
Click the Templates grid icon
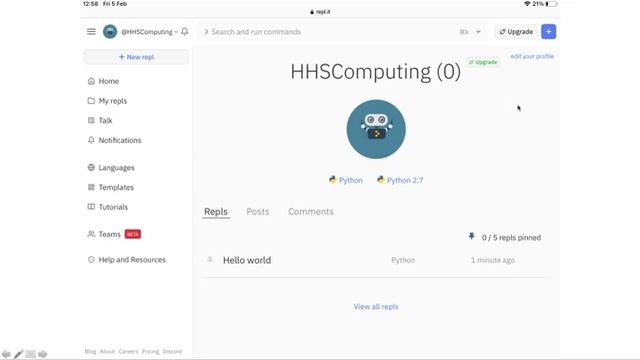coord(91,187)
